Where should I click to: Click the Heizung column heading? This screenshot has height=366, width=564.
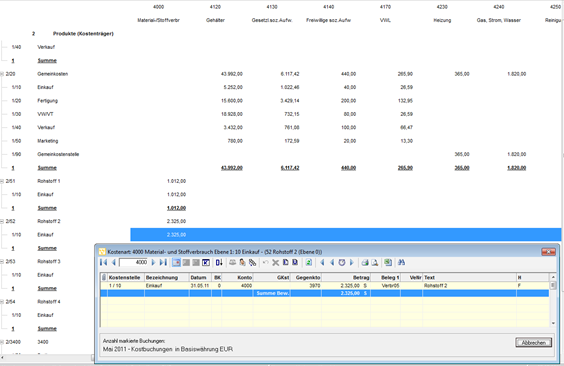(x=442, y=20)
